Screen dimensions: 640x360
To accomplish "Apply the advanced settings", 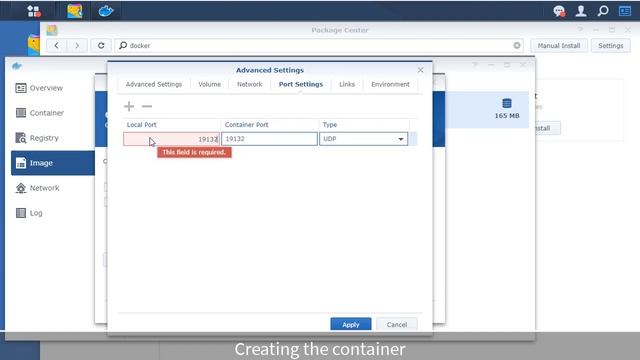I will (x=351, y=324).
